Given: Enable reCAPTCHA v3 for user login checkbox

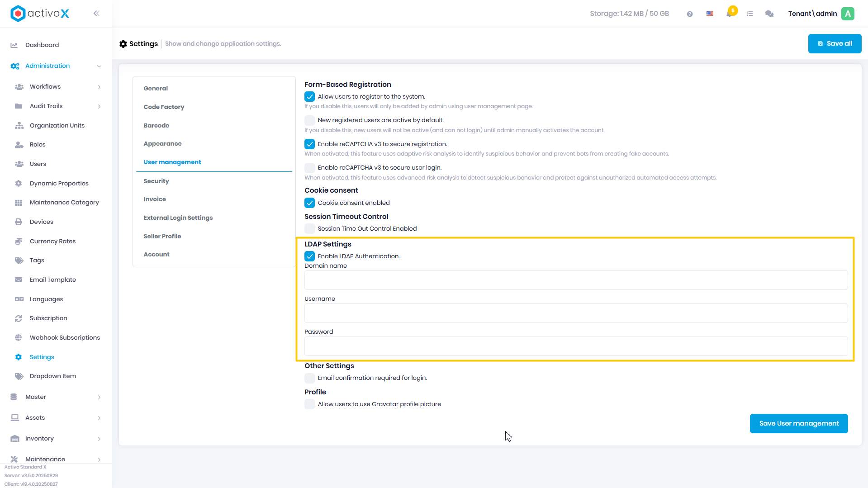Looking at the screenshot, I should click(x=309, y=168).
